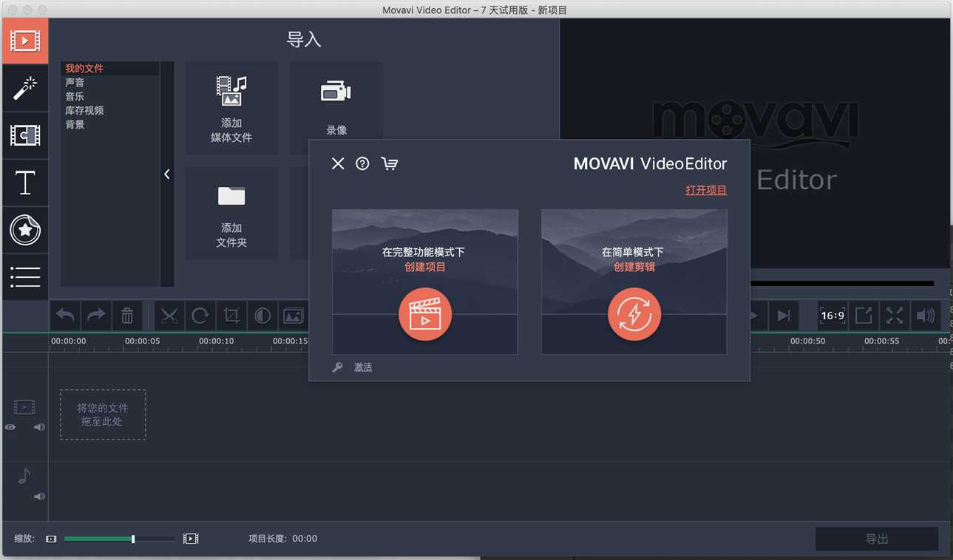Open the Transitions tab in sidebar

pos(25,135)
